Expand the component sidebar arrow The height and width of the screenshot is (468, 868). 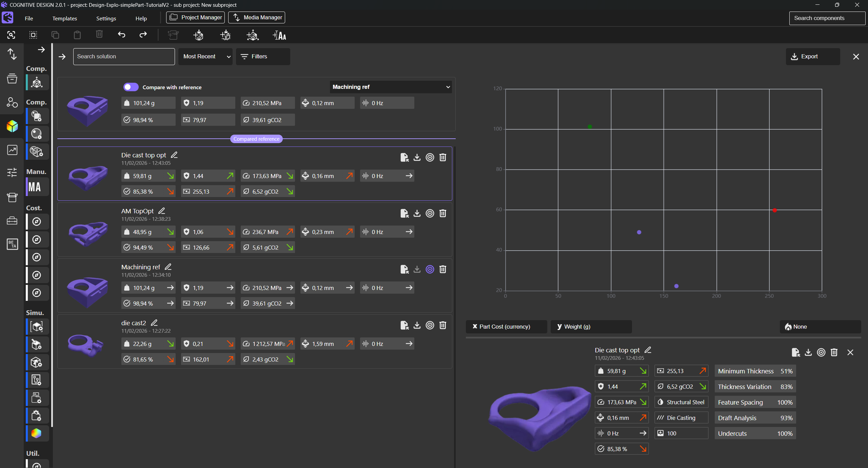point(41,50)
